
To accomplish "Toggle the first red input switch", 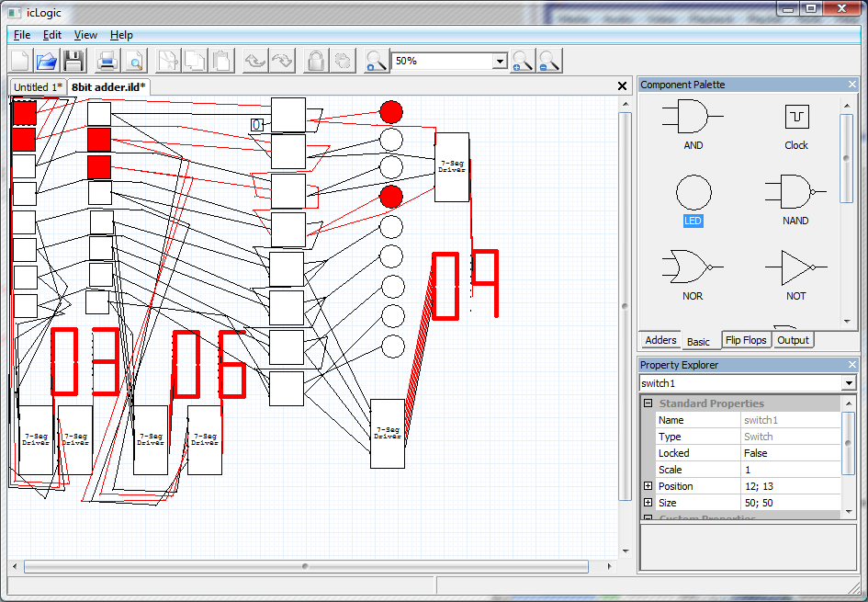I will [24, 113].
